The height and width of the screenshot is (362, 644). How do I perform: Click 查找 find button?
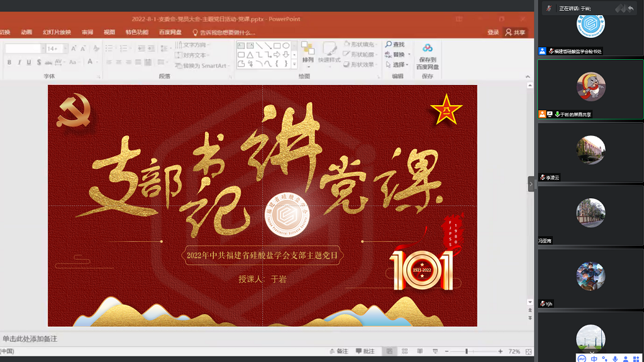(x=395, y=45)
